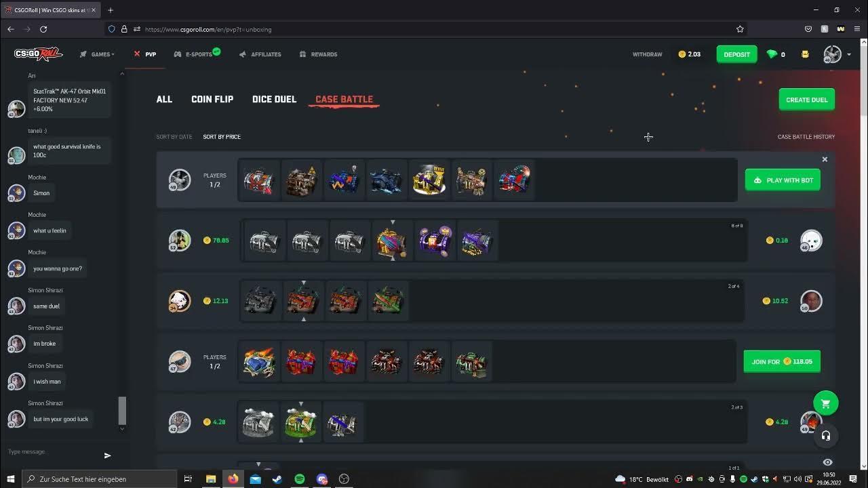Open the headset support chat icon
Viewport: 868px width, 488px height.
click(x=825, y=436)
